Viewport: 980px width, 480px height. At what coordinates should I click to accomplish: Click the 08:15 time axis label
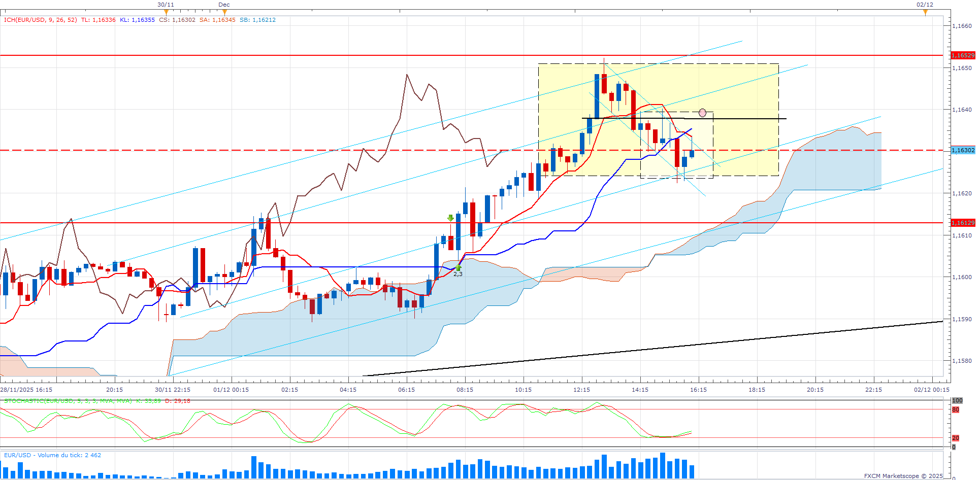click(465, 390)
